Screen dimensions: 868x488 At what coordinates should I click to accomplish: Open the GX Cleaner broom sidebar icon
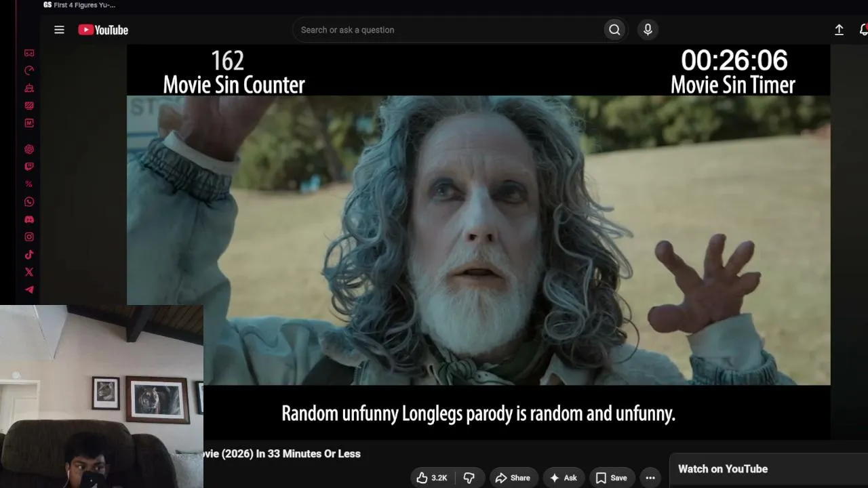click(29, 88)
